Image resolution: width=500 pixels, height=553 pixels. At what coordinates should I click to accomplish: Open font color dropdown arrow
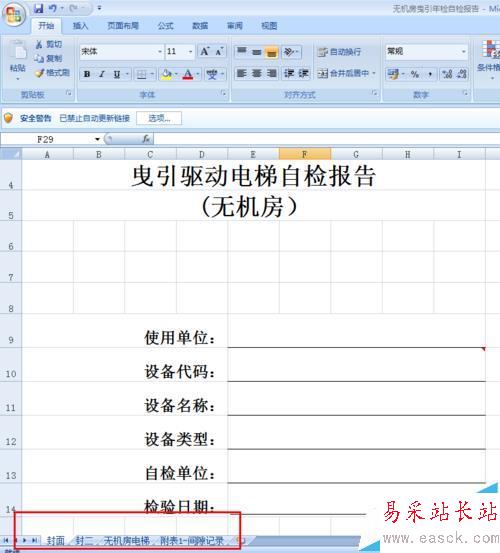click(198, 74)
